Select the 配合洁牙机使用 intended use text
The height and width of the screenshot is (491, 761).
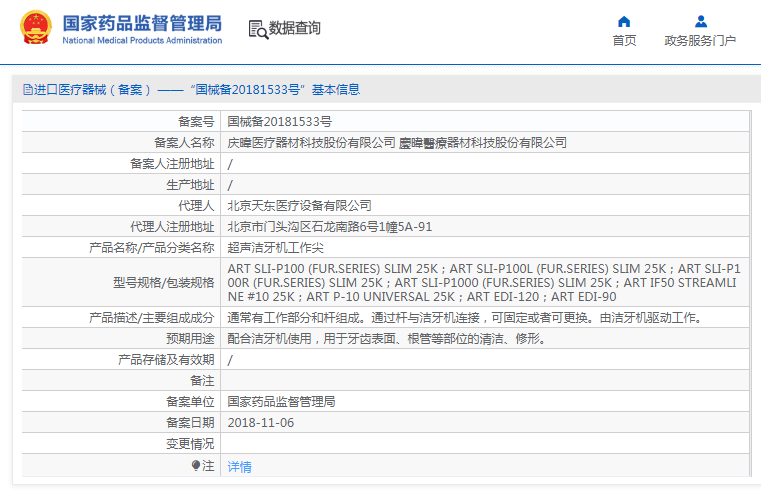[x=387, y=339]
